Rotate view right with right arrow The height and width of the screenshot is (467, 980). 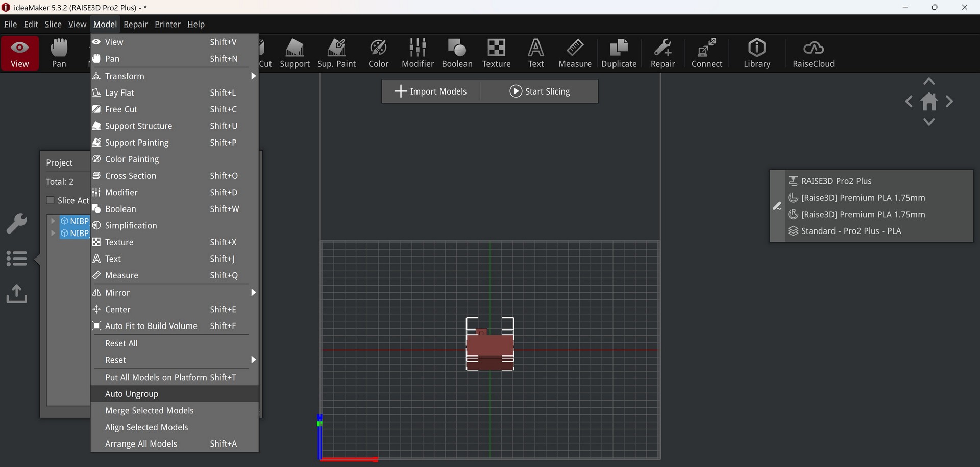(x=949, y=102)
